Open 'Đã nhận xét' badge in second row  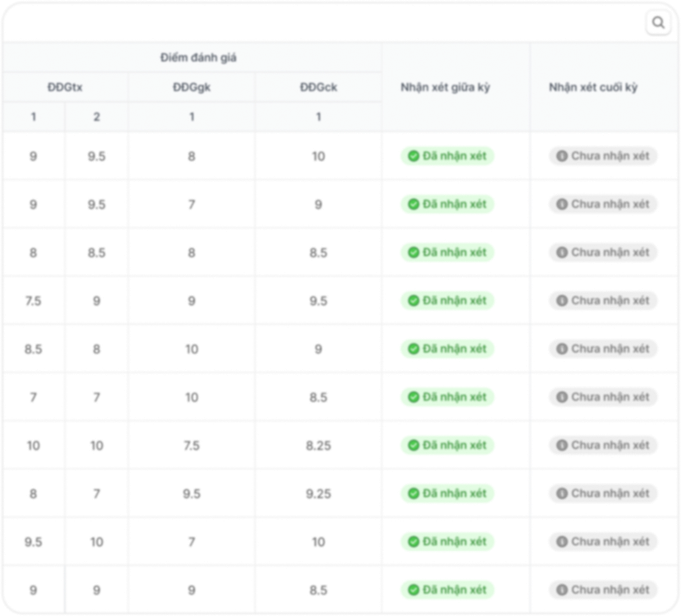[x=447, y=204]
